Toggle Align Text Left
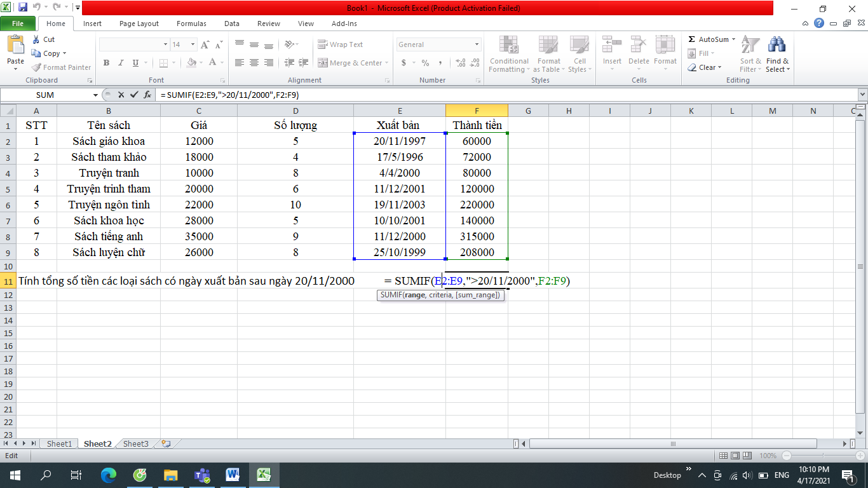Image resolution: width=868 pixels, height=488 pixels. point(240,63)
